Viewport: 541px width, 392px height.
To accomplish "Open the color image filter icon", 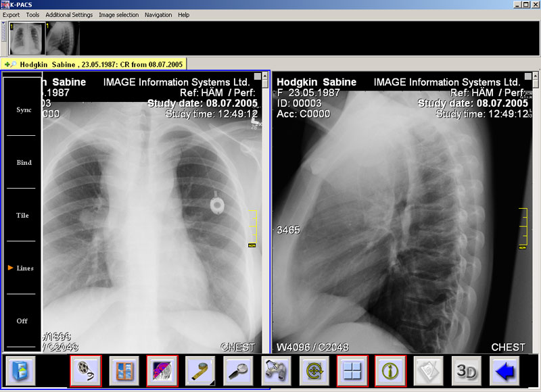I will click(162, 371).
